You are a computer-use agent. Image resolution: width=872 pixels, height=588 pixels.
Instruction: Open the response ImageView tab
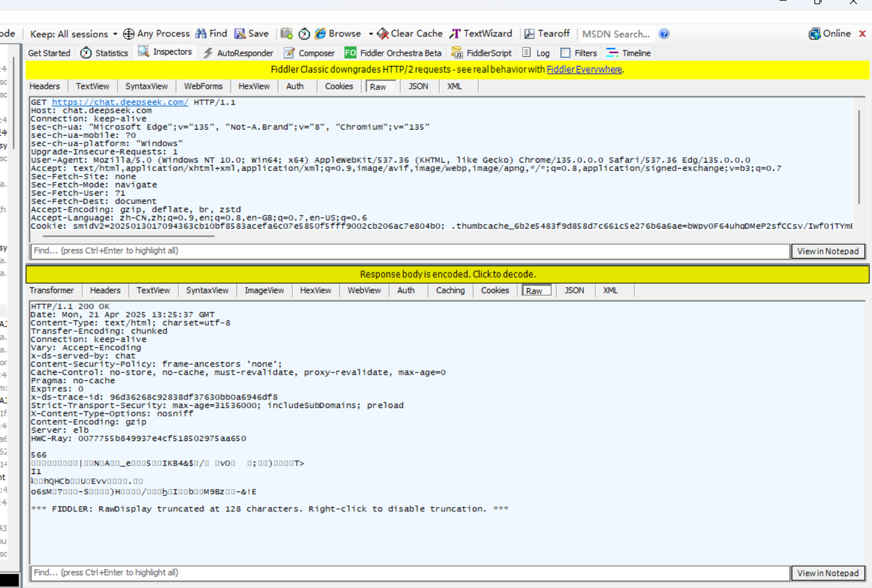pyautogui.click(x=264, y=290)
